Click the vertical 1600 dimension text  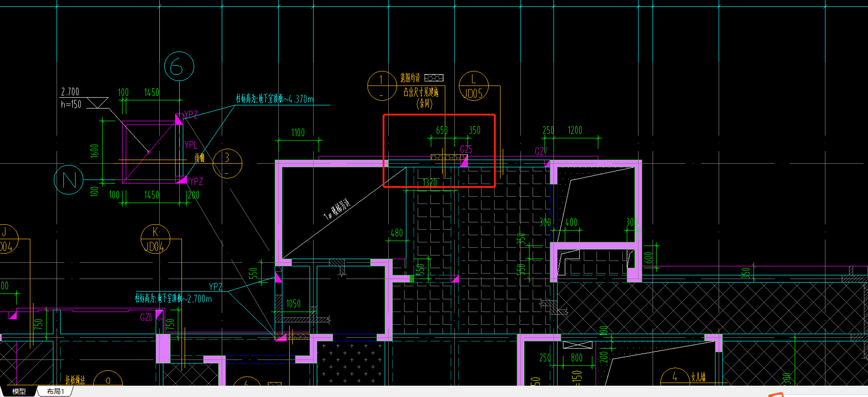[95, 151]
